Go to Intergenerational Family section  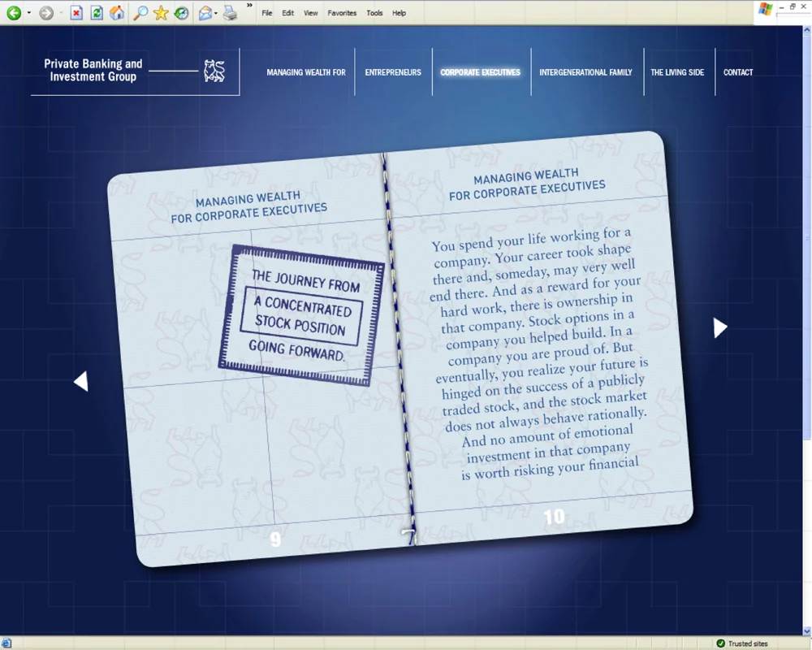pyautogui.click(x=585, y=72)
